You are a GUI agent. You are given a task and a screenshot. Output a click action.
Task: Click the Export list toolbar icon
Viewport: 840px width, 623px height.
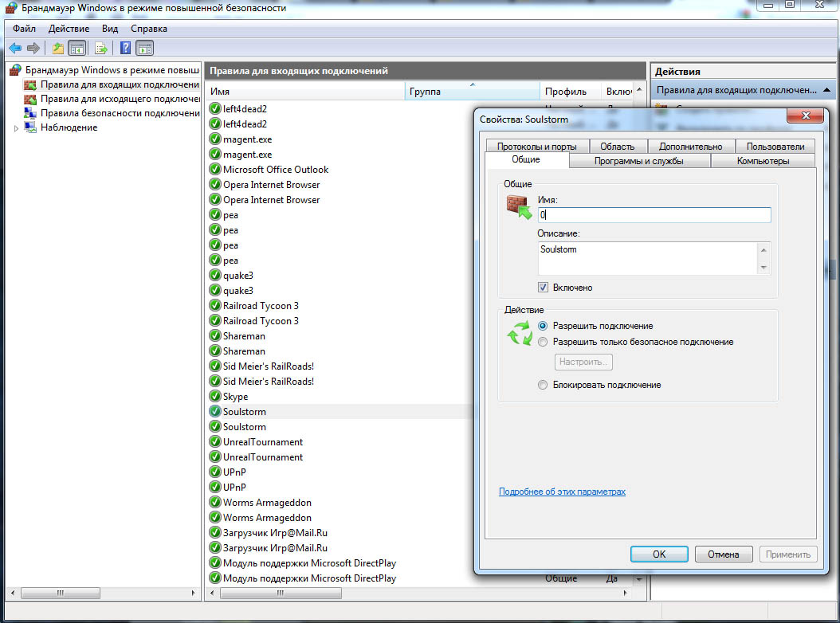[101, 49]
